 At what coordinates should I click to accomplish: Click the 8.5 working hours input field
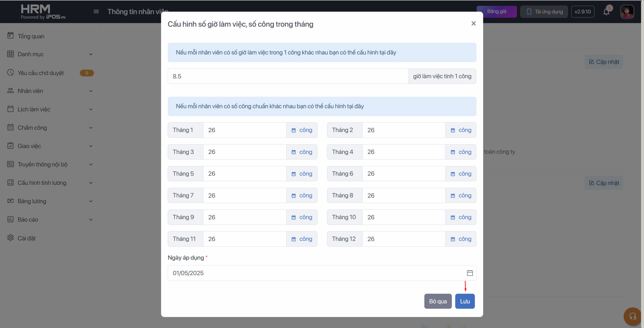coord(288,76)
